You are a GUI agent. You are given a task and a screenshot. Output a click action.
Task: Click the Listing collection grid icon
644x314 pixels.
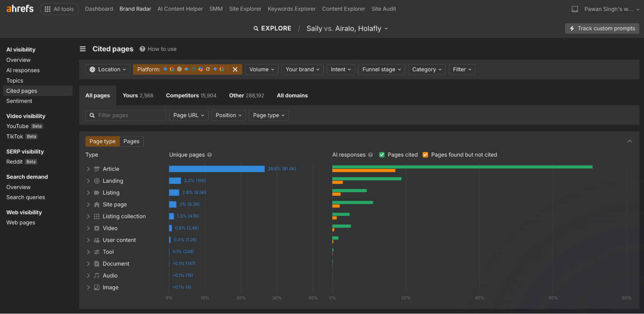pyautogui.click(x=97, y=216)
